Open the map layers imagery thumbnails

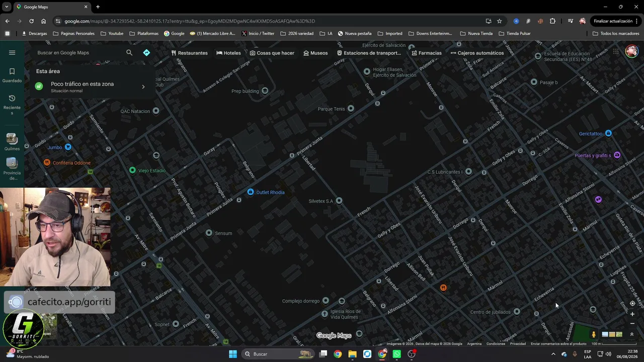click(x=612, y=334)
